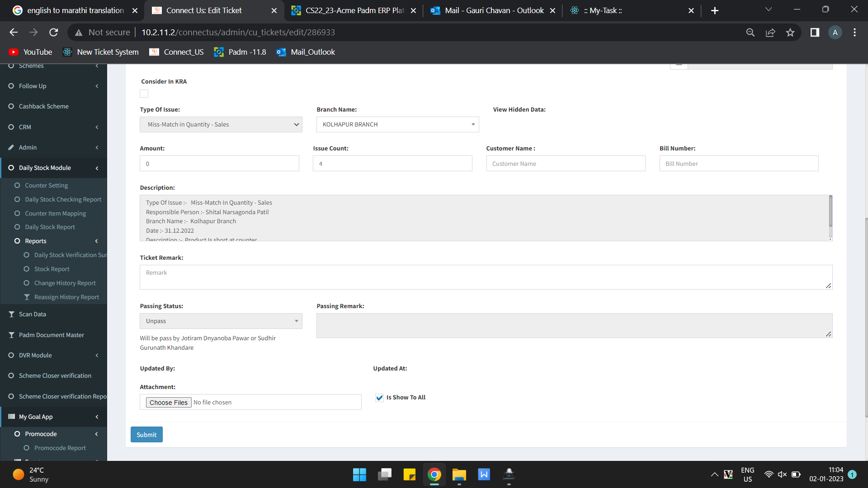Click the Issue Count field
This screenshot has height=488, width=868.
point(392,164)
